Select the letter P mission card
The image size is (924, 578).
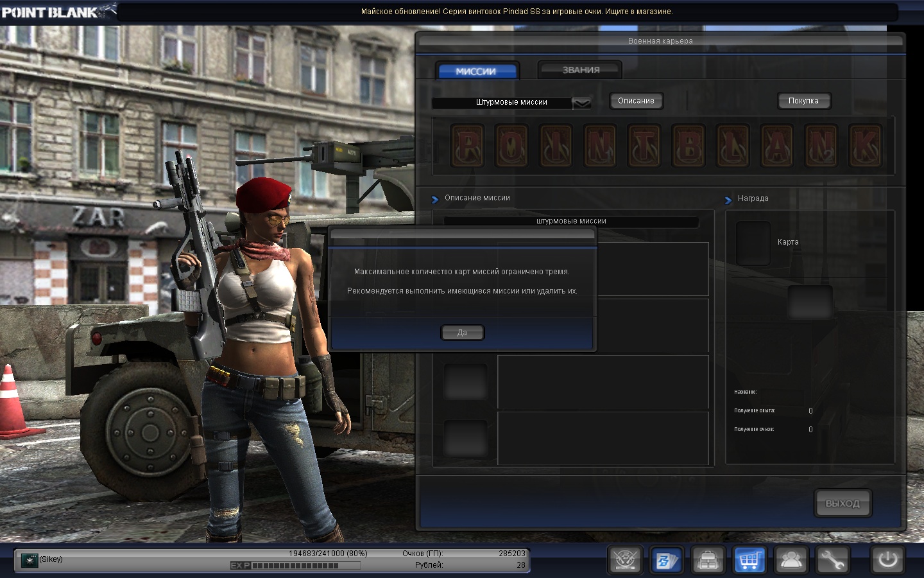pos(467,146)
